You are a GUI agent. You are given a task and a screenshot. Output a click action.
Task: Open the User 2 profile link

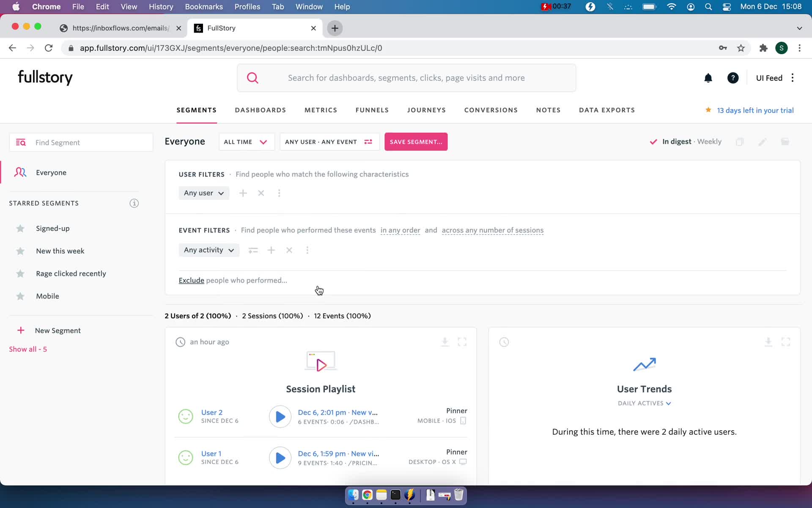click(x=212, y=412)
